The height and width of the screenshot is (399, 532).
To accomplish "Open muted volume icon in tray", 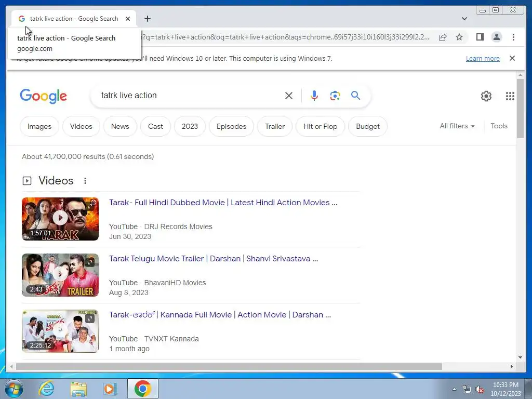I will [480, 390].
